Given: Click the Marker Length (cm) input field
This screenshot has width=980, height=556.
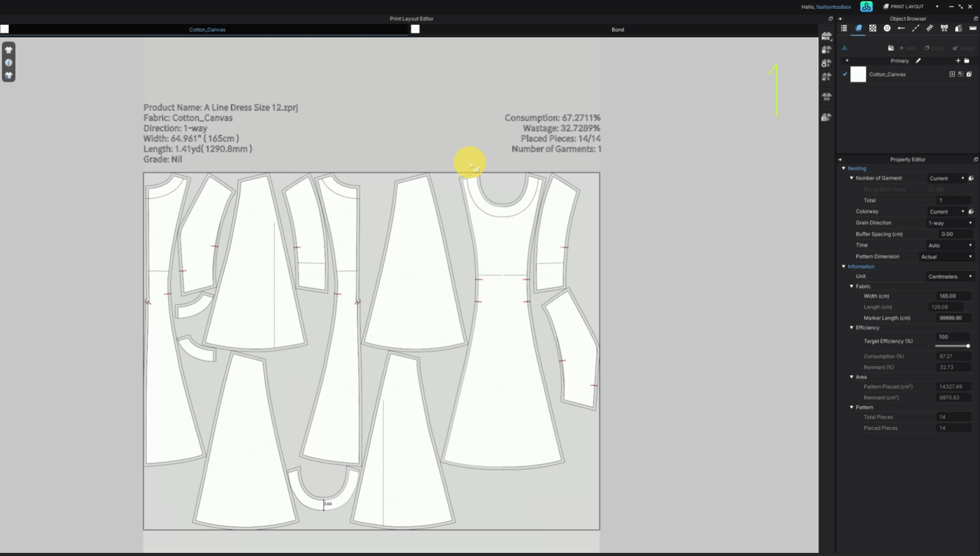Looking at the screenshot, I should (953, 318).
